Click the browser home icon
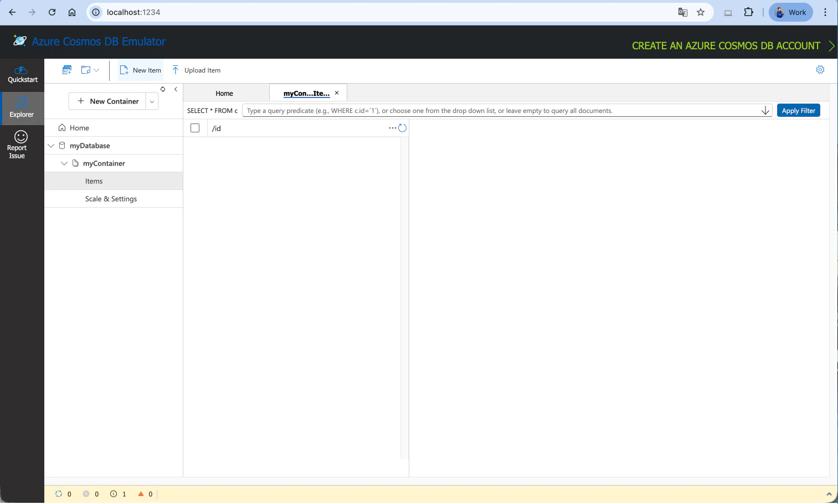 tap(72, 12)
